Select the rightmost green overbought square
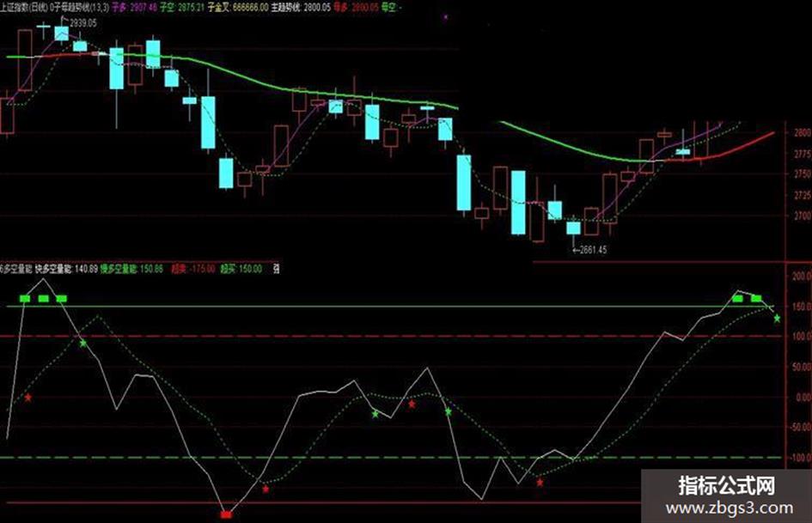Image resolution: width=812 pixels, height=523 pixels. [756, 298]
